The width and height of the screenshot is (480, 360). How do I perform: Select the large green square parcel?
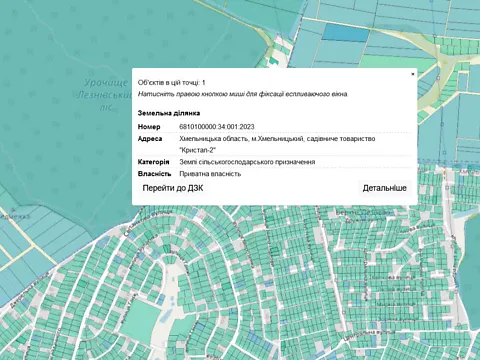pos(139,319)
